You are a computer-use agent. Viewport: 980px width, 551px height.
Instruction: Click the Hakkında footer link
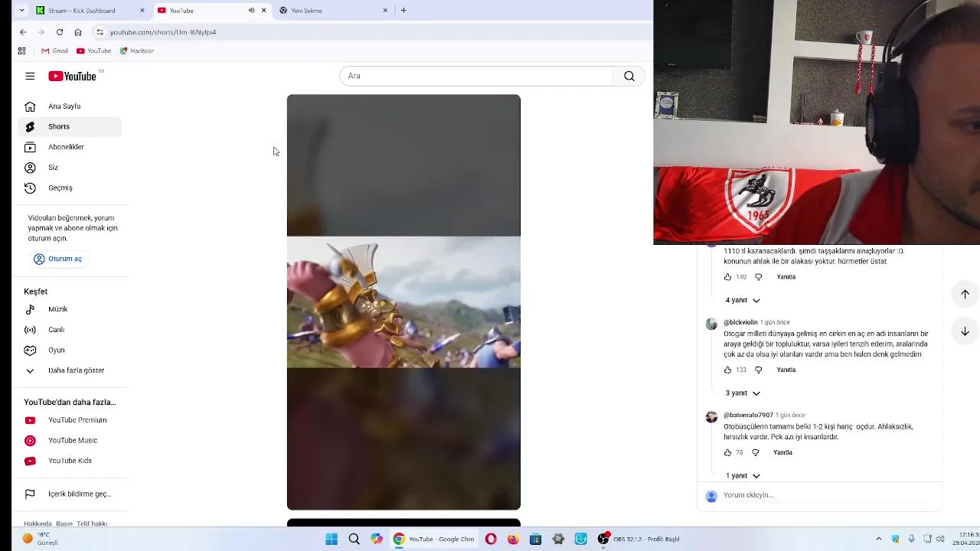[x=38, y=523]
